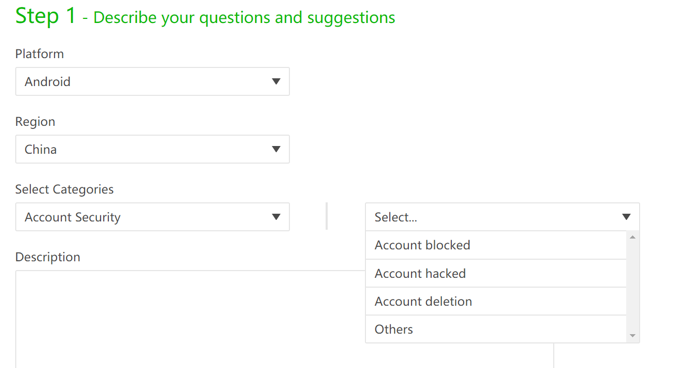Open the Account Security category dropdown

[x=152, y=217]
